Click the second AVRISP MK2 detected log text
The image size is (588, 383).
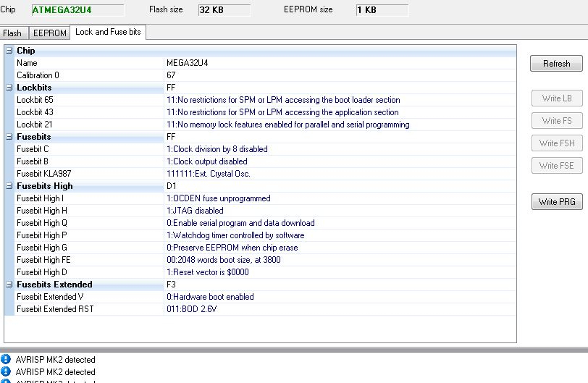(56, 372)
